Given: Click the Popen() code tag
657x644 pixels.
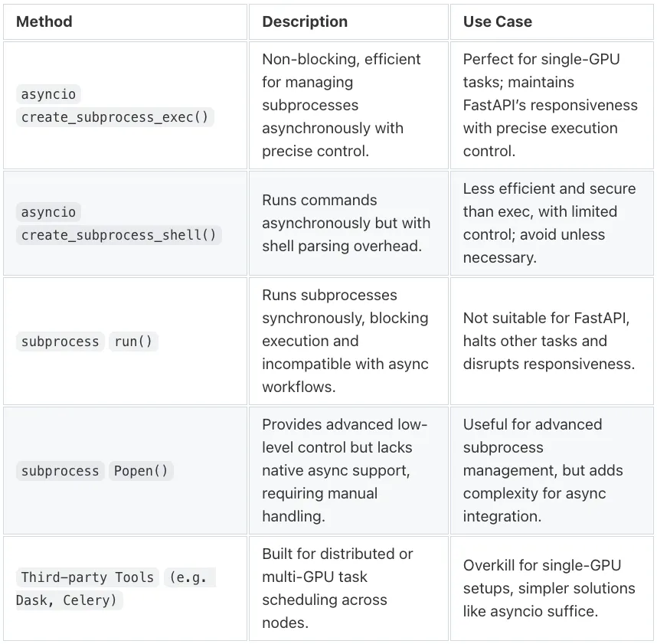Looking at the screenshot, I should tap(141, 470).
